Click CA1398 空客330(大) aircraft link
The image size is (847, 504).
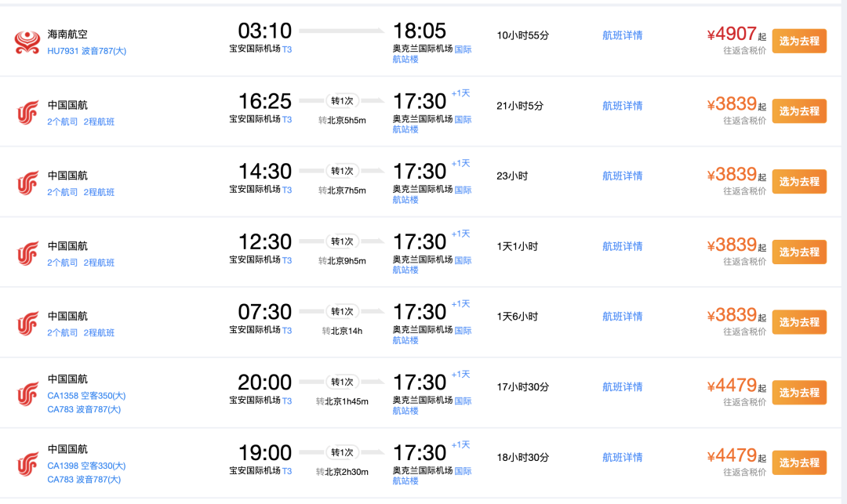[86, 466]
